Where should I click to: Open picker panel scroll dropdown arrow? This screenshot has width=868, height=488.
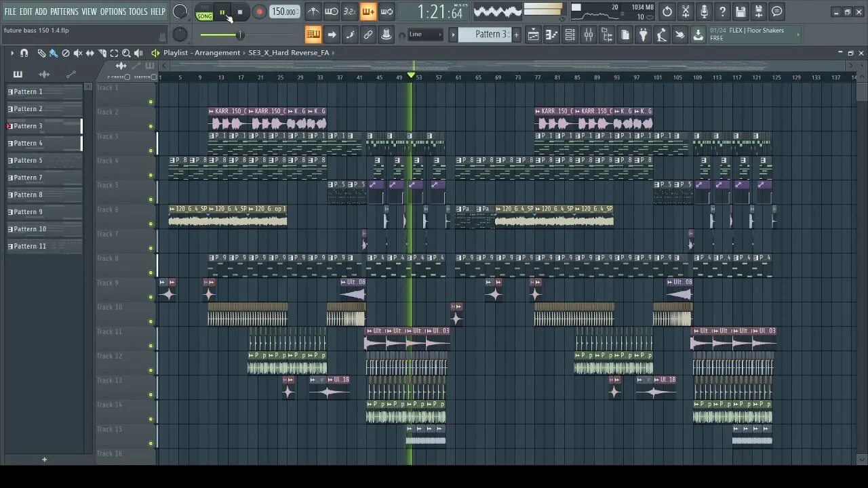87,87
